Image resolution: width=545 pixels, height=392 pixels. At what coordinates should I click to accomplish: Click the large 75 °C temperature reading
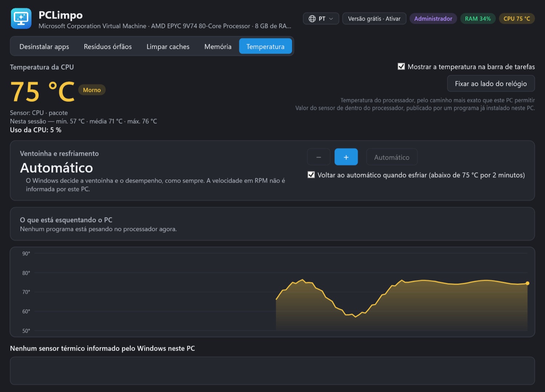point(43,92)
